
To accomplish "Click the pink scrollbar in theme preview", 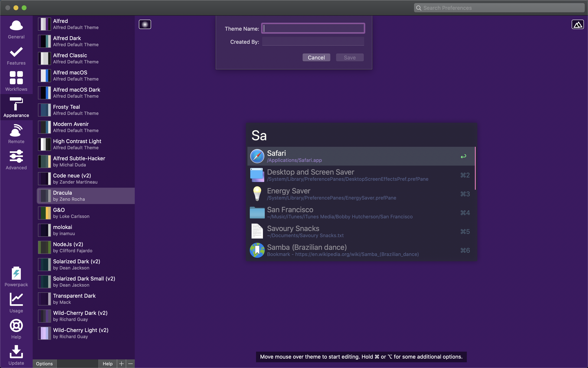I will [x=475, y=168].
